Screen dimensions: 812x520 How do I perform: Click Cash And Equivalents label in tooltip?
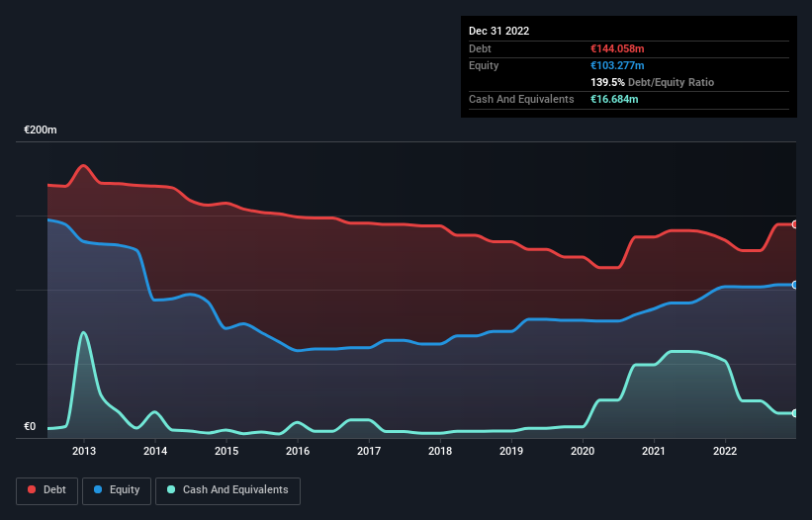point(521,99)
